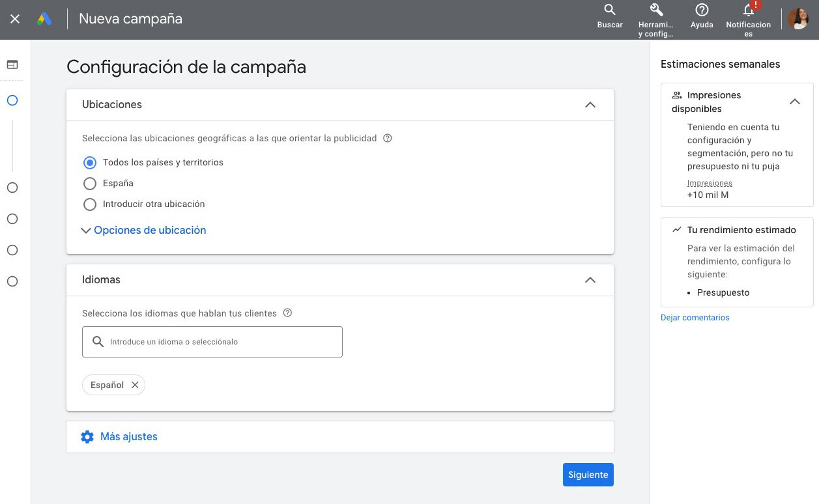
Task: Open Notificaciones via the bell icon
Action: click(748, 10)
